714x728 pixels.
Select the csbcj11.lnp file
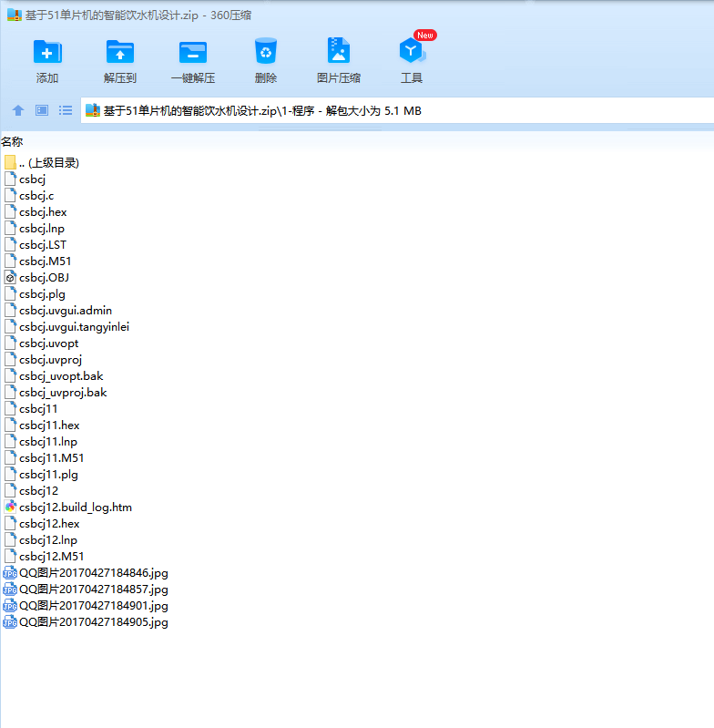click(x=41, y=442)
